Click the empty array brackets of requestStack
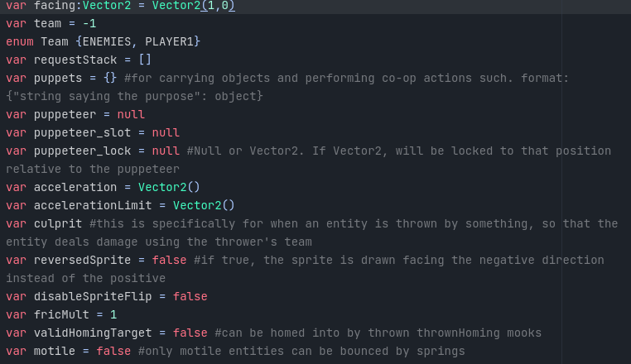 [145, 60]
